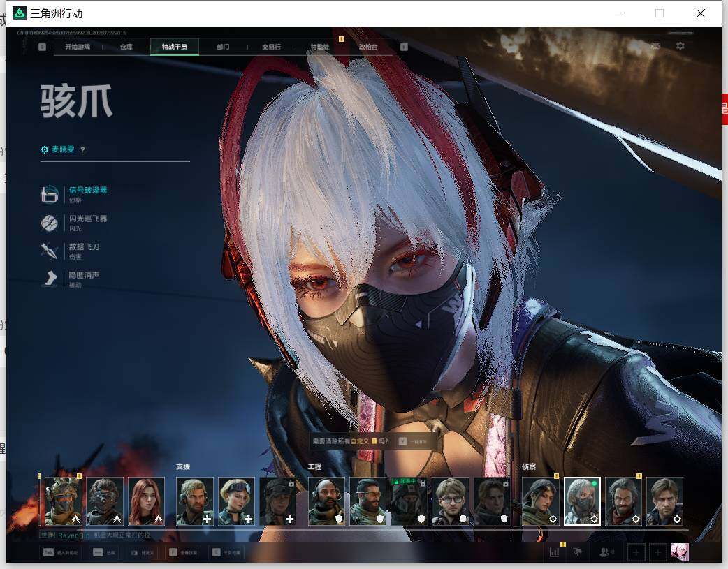The height and width of the screenshot is (569, 728).
Task: Click the player avatar in bottom right
Action: (x=680, y=552)
